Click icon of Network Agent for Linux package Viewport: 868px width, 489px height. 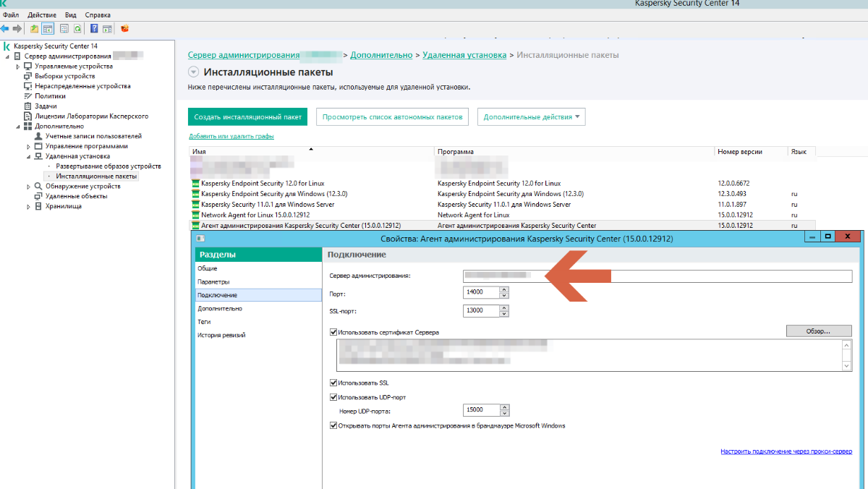tap(195, 215)
